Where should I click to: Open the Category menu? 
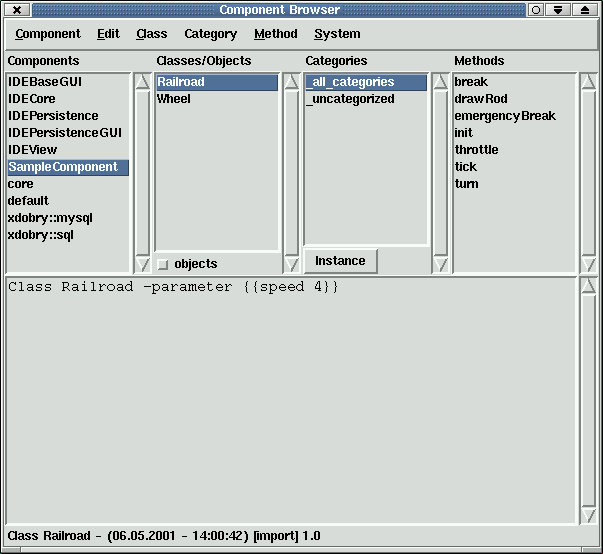[x=211, y=34]
